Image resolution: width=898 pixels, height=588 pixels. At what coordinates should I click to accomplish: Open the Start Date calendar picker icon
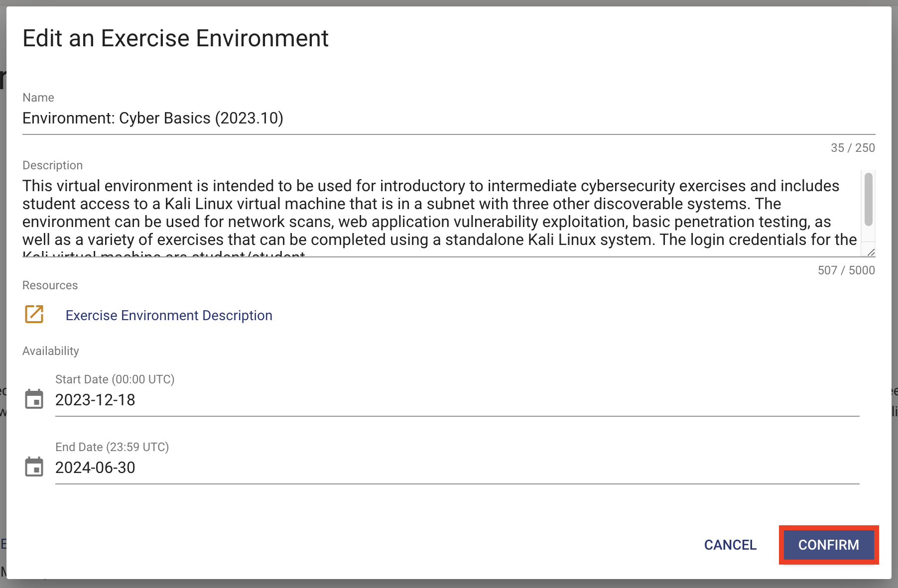(x=34, y=399)
